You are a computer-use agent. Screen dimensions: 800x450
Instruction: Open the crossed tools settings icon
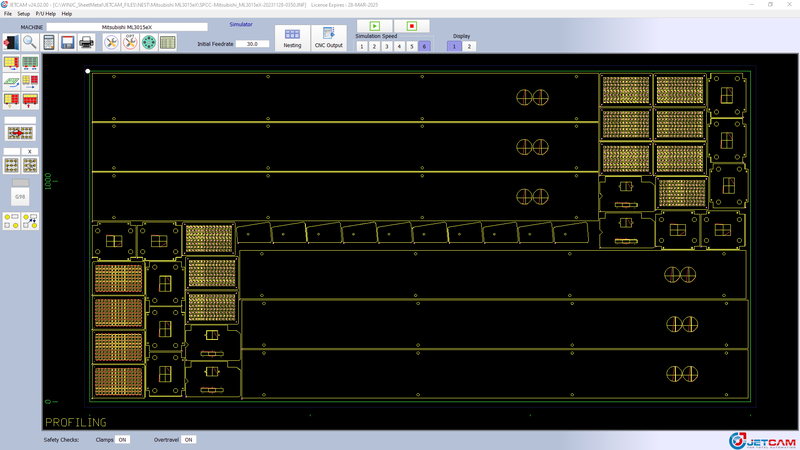tap(111, 43)
